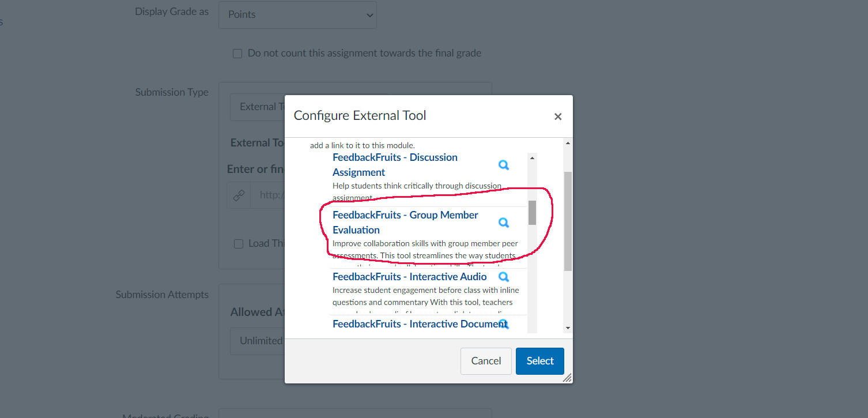Click the tool list's inner scrollbar thumb
This screenshot has width=868, height=418.
532,212
